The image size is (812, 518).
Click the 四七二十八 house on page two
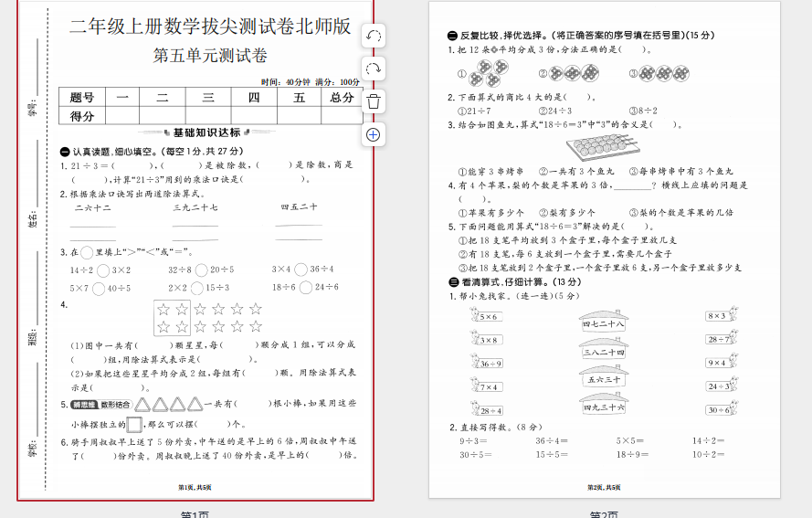(x=604, y=322)
